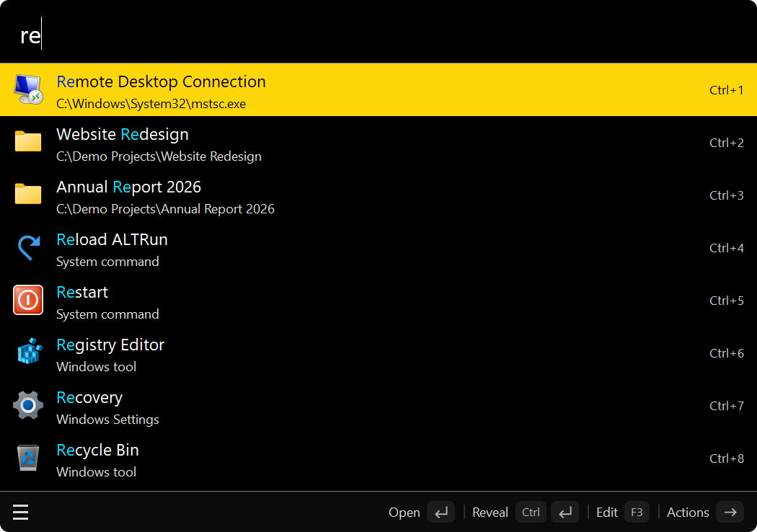Click the Enter key icon after Ctrl
This screenshot has height=532, width=757.
click(x=565, y=513)
